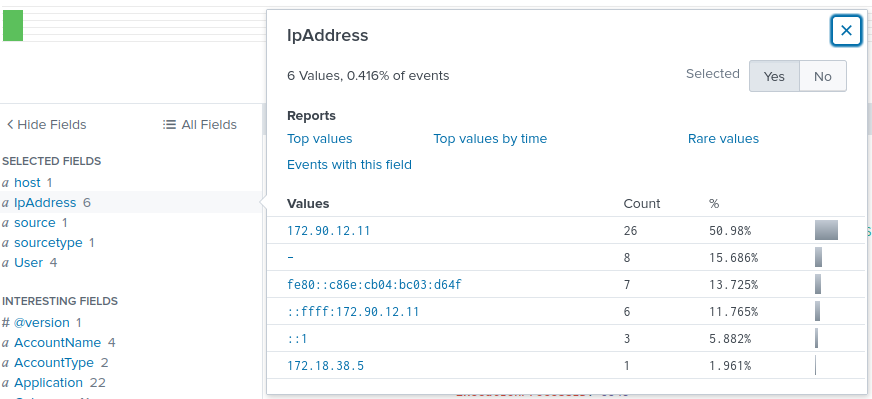The height and width of the screenshot is (399, 872).
Task: Click the bar graphic for 172.90.12.11
Action: click(826, 230)
